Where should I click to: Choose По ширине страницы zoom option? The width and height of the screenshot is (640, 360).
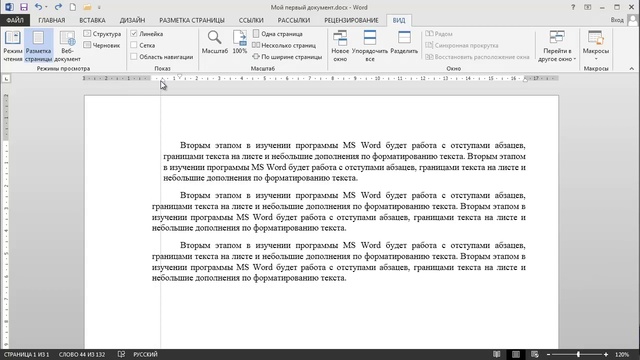(x=287, y=57)
